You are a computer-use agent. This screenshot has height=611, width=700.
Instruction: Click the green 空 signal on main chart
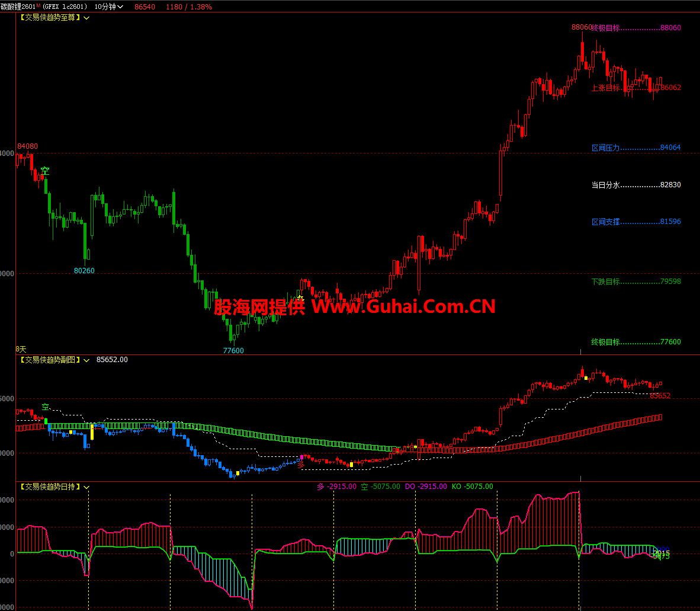45,171
